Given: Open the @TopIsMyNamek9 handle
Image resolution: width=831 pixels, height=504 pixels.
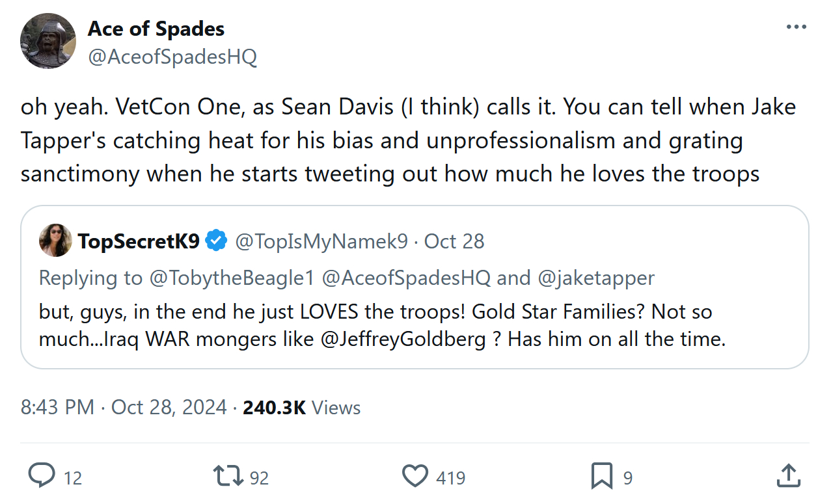Looking at the screenshot, I should (321, 241).
